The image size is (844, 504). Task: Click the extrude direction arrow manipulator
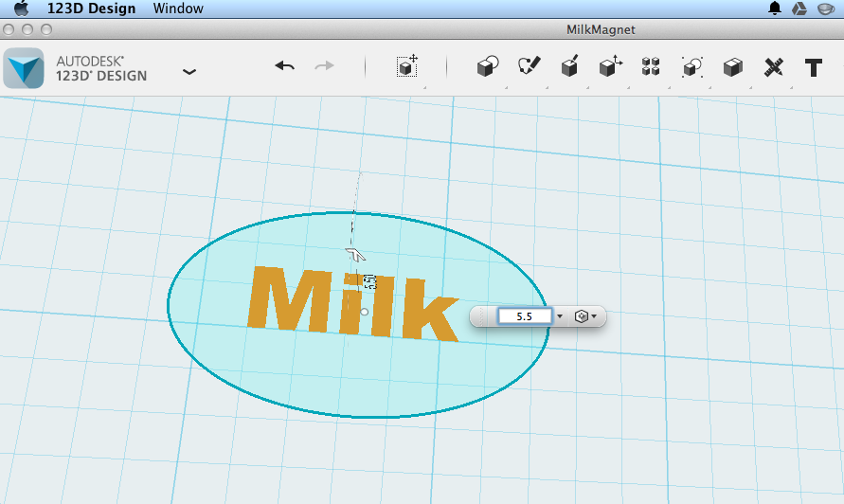click(355, 254)
